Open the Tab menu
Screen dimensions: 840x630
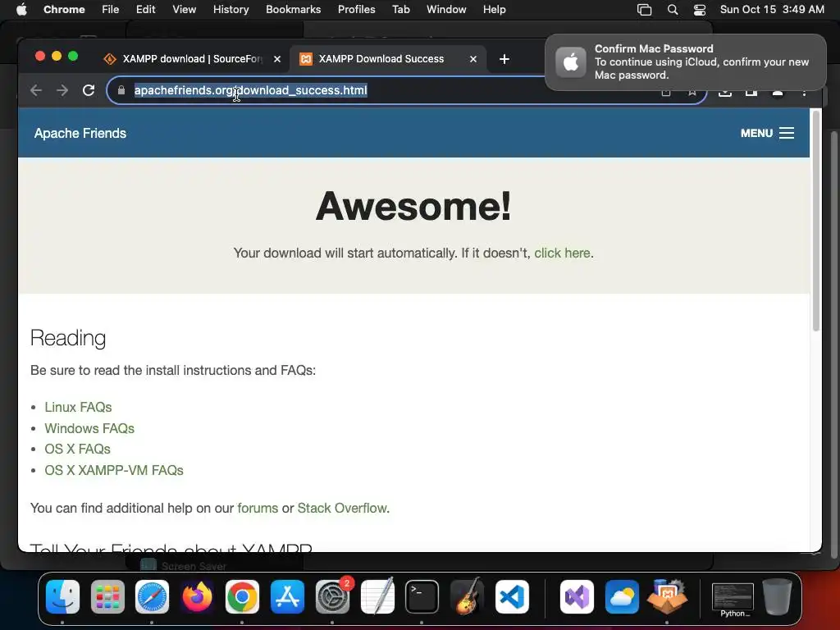pos(400,9)
